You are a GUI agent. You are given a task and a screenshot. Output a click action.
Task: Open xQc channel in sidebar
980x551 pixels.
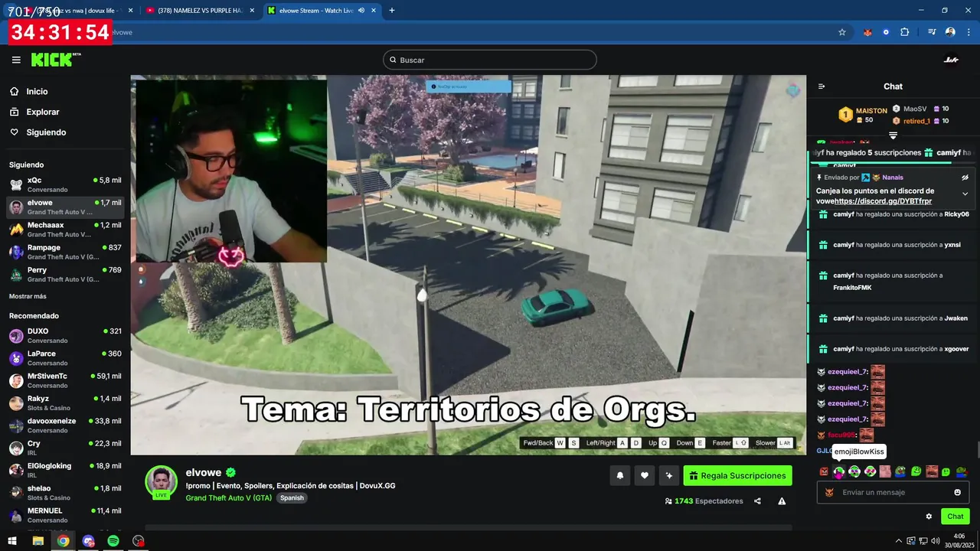pos(65,184)
